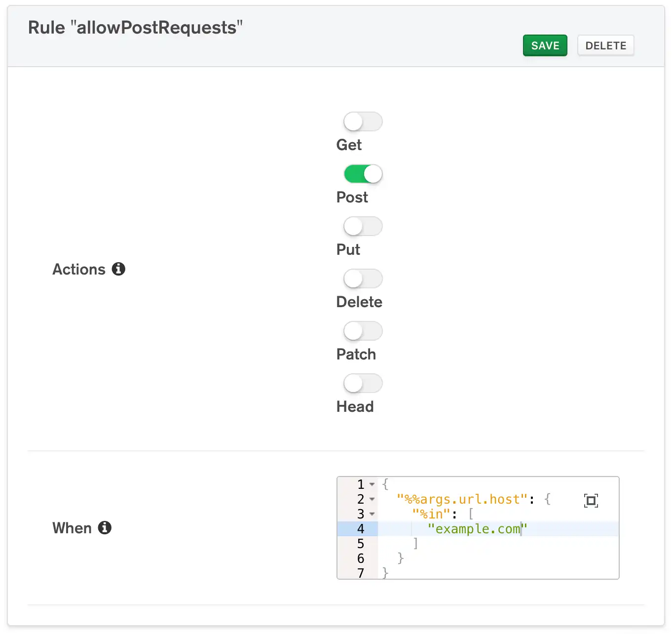Collapse the "%in" array fold arrow

click(x=372, y=514)
